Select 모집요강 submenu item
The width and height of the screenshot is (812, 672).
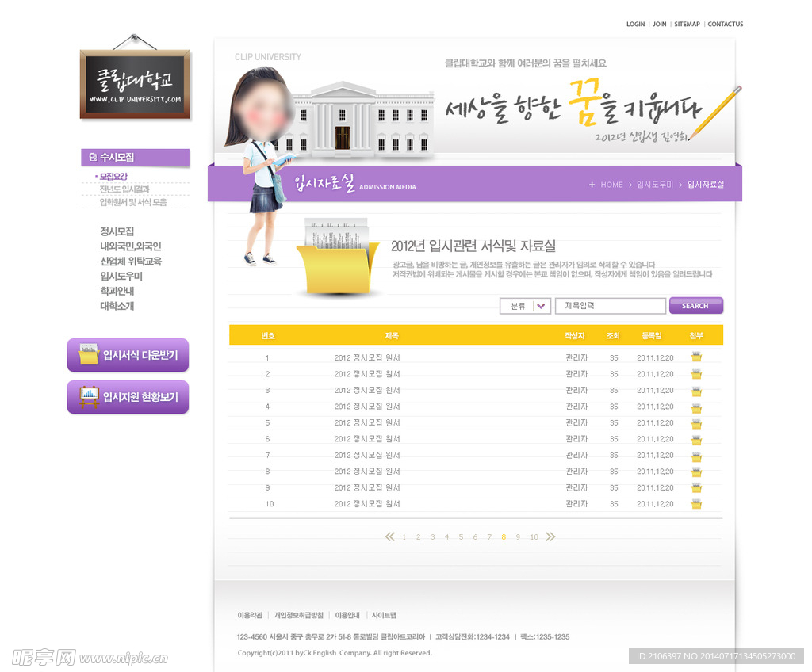pyautogui.click(x=113, y=177)
